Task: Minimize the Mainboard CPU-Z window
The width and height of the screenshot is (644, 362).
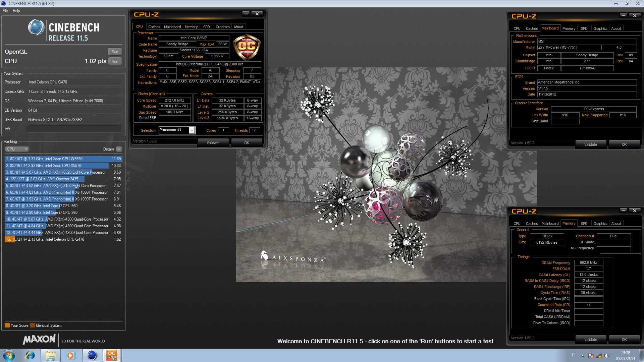Action: [624, 15]
